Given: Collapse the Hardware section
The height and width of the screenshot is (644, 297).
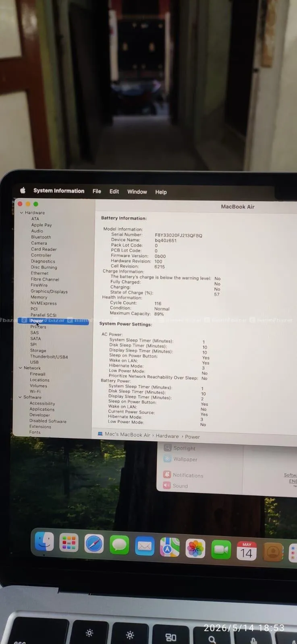Looking at the screenshot, I should 22,213.
